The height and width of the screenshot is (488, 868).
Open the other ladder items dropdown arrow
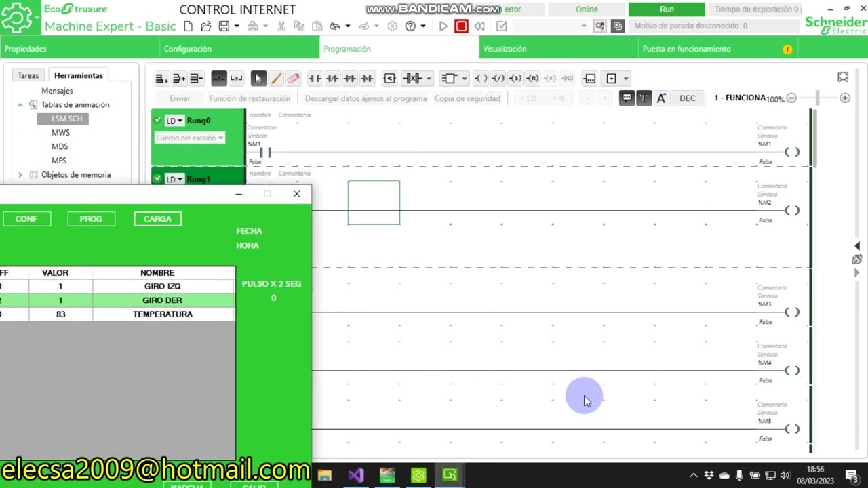pyautogui.click(x=625, y=79)
